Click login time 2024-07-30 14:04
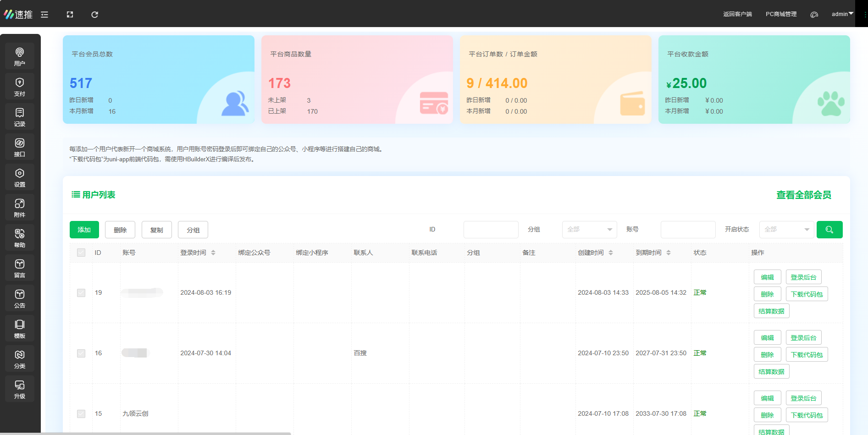The width and height of the screenshot is (868, 435). point(206,353)
